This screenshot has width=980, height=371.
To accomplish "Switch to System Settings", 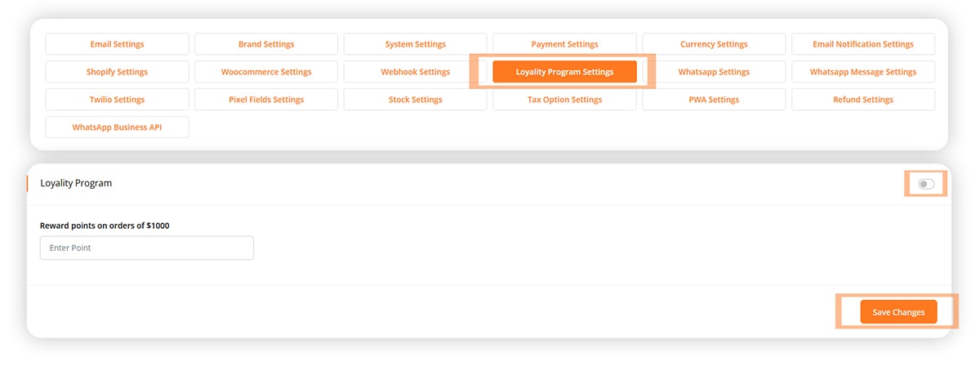I will coord(416,44).
